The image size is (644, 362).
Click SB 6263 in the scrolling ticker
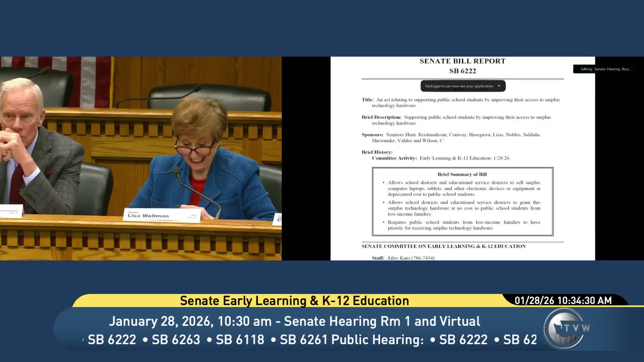pyautogui.click(x=176, y=340)
